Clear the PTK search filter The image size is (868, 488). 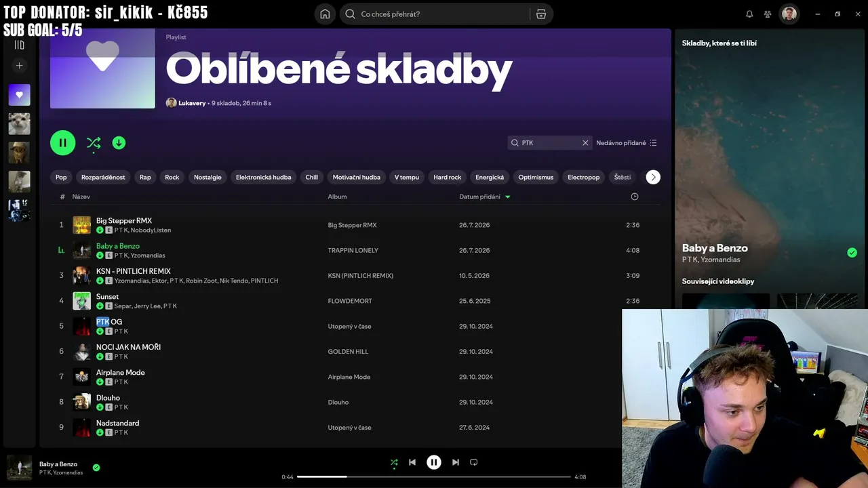click(585, 143)
